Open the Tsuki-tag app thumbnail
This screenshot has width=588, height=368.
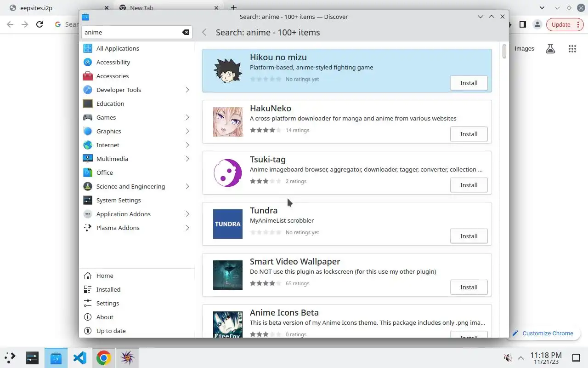click(228, 173)
